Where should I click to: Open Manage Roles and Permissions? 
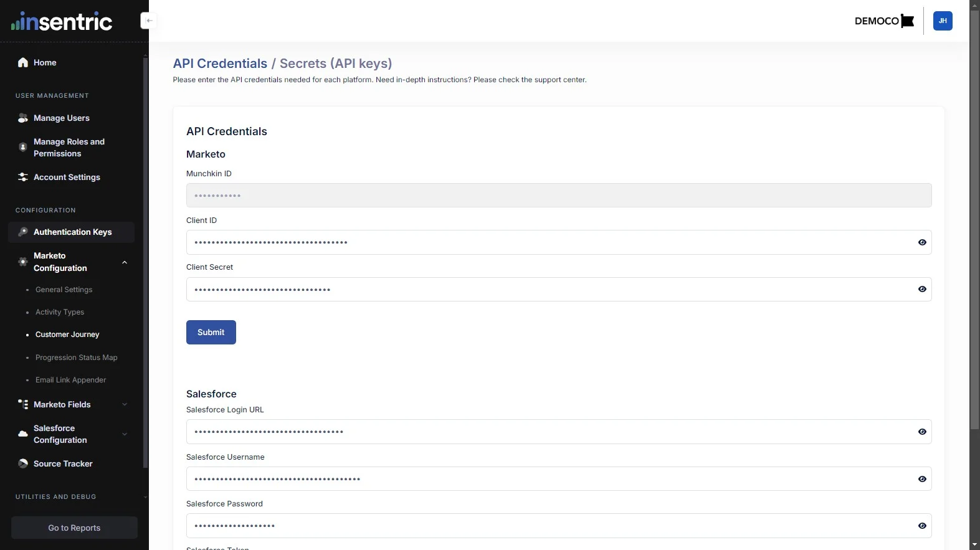[x=69, y=148]
